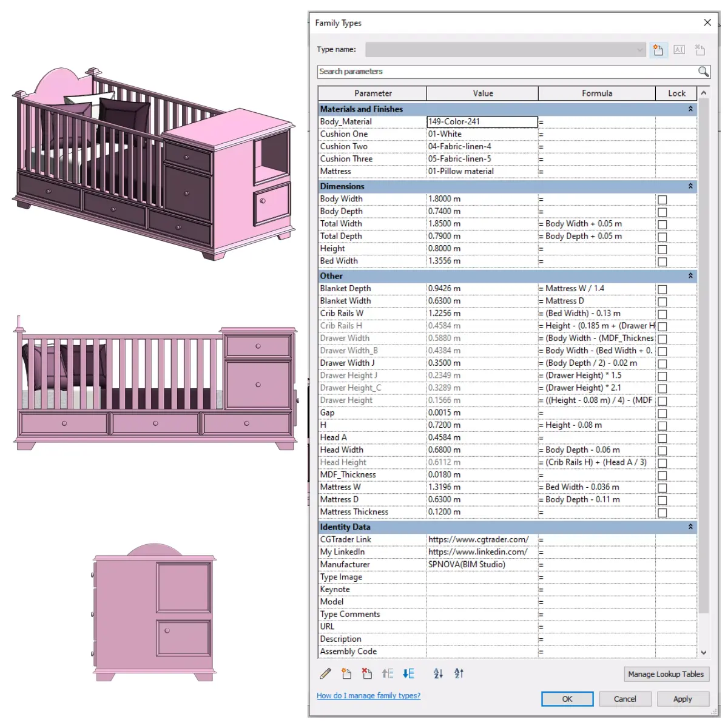Select the My LinkedIn value cell
The width and height of the screenshot is (728, 728).
tap(482, 552)
